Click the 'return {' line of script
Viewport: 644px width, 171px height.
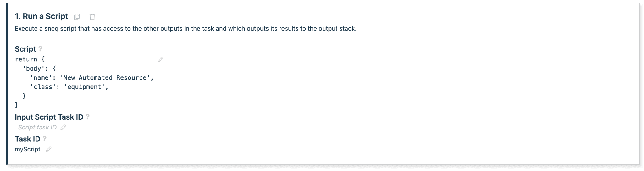point(30,59)
